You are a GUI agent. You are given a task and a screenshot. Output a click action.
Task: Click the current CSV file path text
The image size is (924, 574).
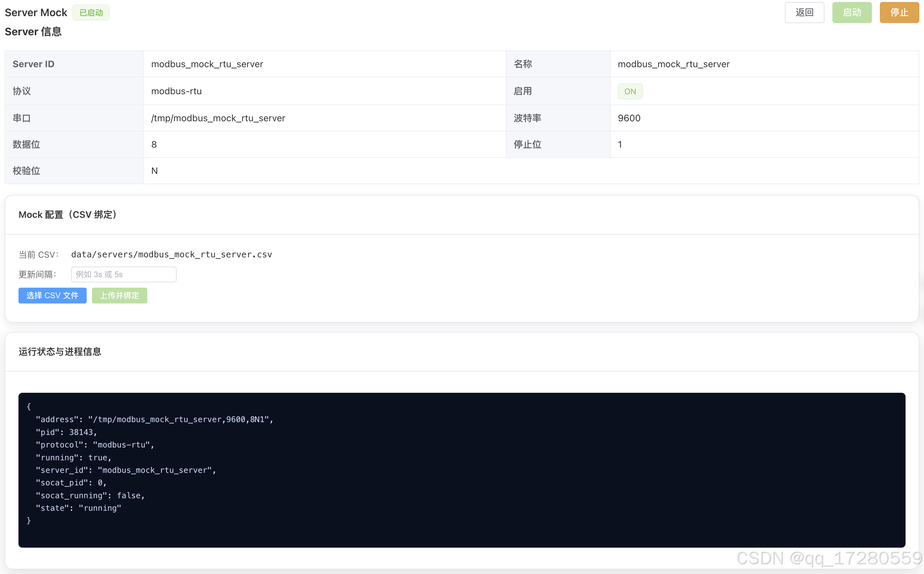[x=172, y=254]
